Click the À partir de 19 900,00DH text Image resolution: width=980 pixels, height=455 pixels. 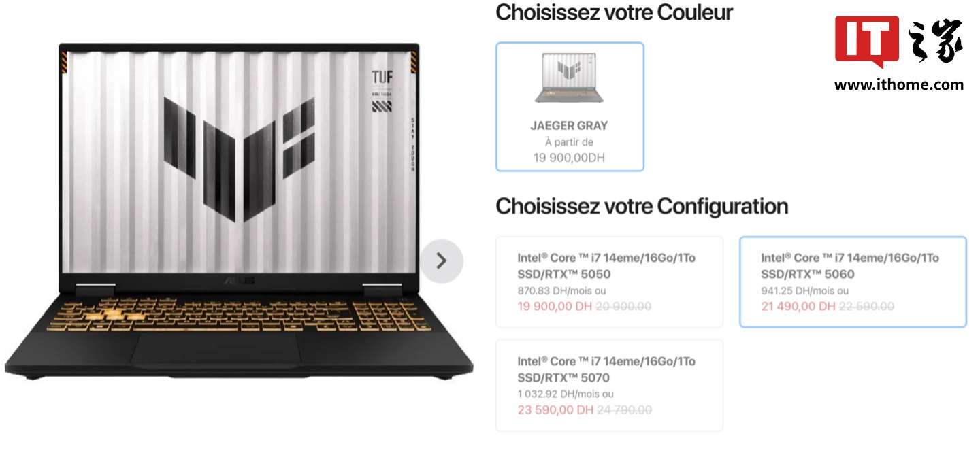click(570, 150)
